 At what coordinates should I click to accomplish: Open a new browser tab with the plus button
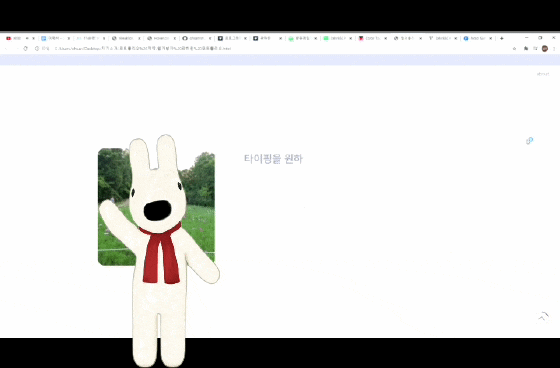tap(502, 38)
